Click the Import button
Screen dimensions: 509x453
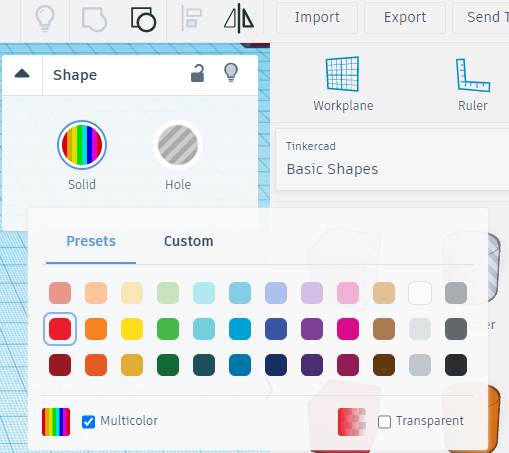(x=317, y=18)
